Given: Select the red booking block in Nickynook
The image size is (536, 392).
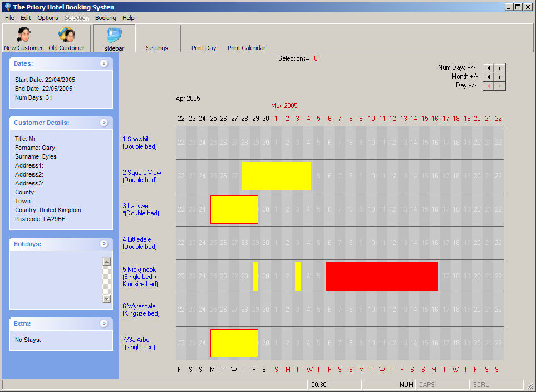Looking at the screenshot, I should 382,276.
